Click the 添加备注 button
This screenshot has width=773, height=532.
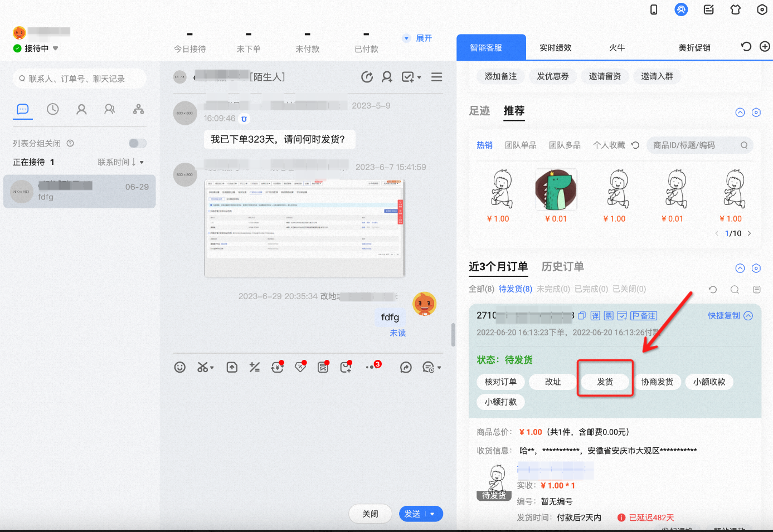coord(500,76)
